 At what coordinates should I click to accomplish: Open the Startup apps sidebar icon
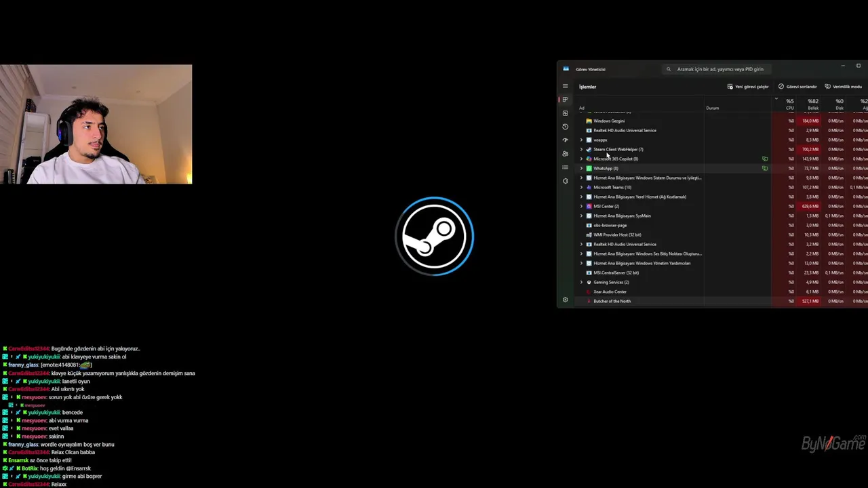[x=565, y=140]
